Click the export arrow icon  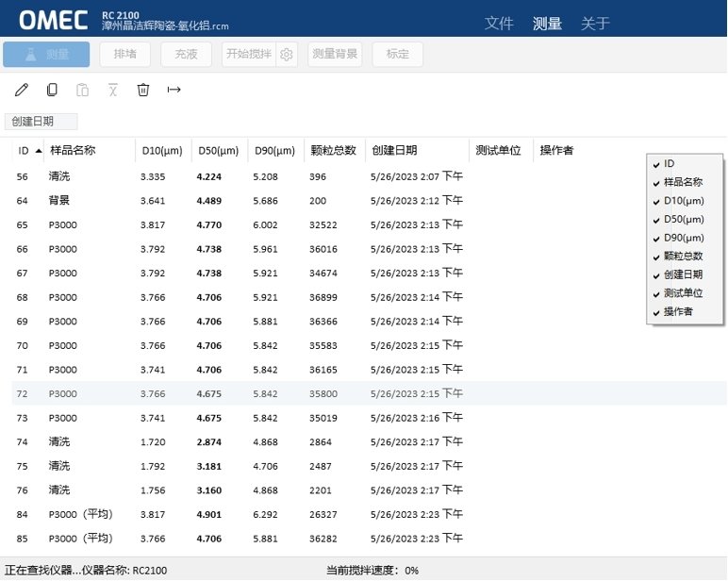pyautogui.click(x=174, y=90)
